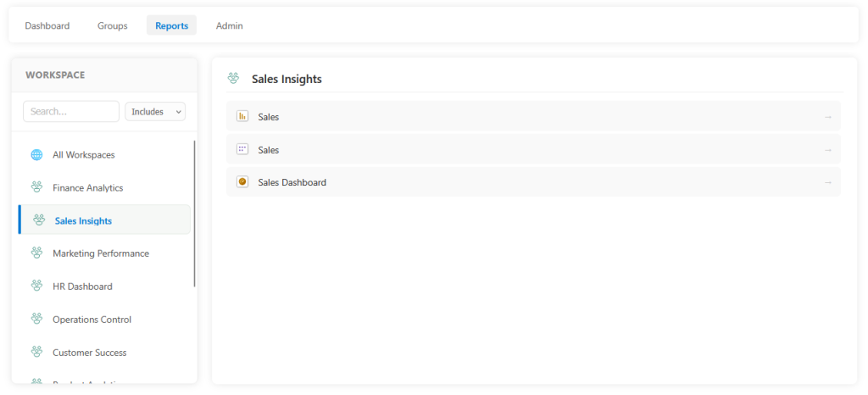Click the arrow on the bar chart Sales row
The image size is (868, 395).
pos(827,117)
